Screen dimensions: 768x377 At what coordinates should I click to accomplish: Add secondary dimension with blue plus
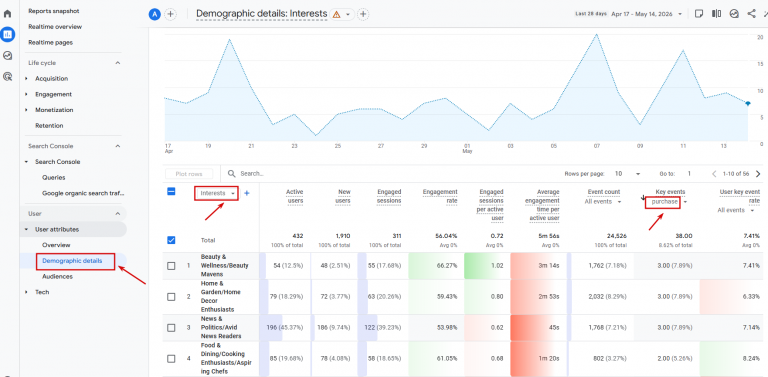click(x=247, y=193)
